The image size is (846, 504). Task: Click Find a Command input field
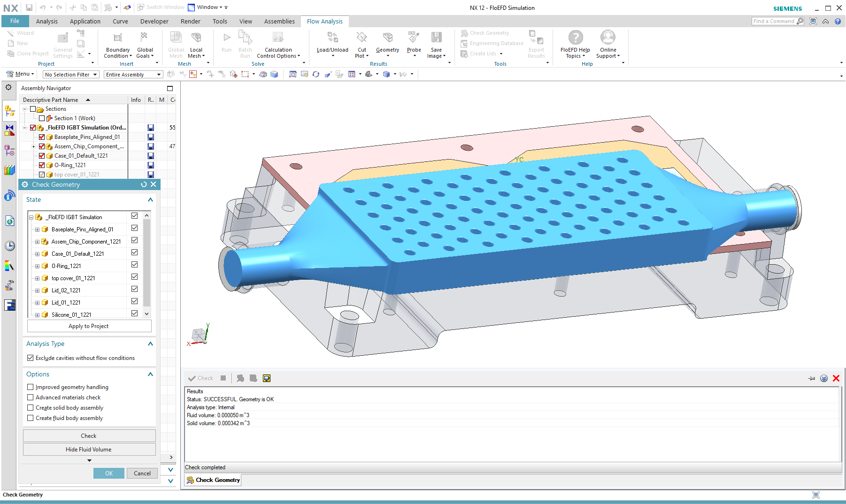point(774,21)
